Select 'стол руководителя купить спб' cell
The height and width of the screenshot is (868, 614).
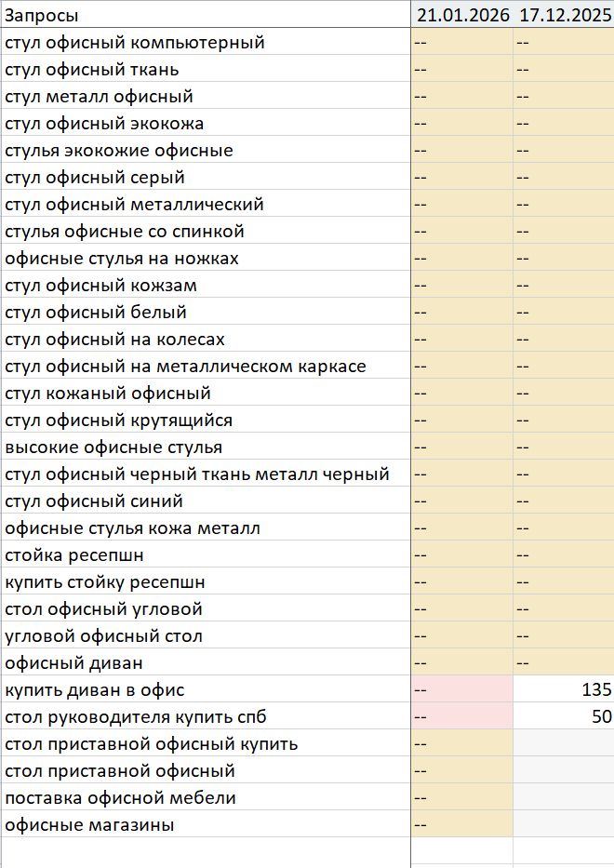coord(206,717)
